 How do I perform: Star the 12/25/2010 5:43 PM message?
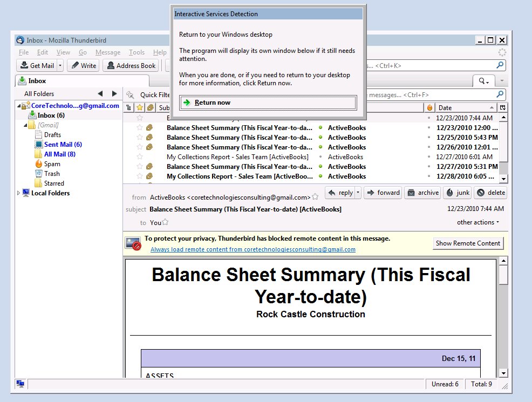click(140, 138)
